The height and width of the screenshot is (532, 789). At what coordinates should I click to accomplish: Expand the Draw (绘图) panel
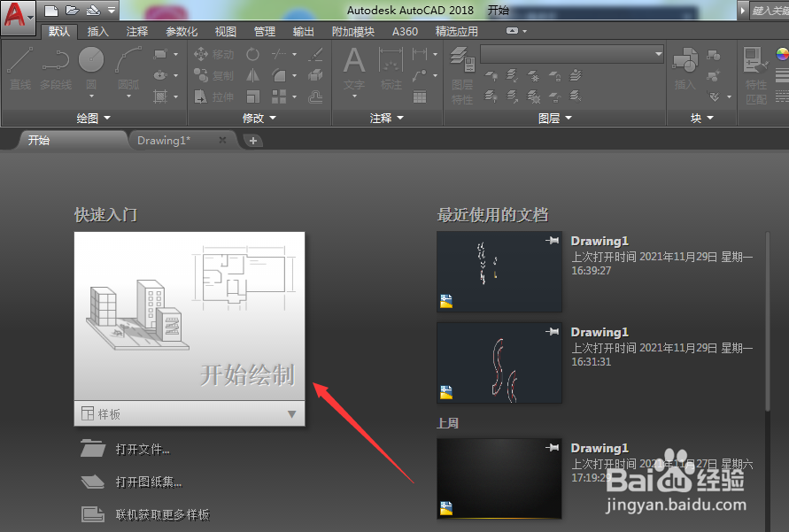pos(94,118)
